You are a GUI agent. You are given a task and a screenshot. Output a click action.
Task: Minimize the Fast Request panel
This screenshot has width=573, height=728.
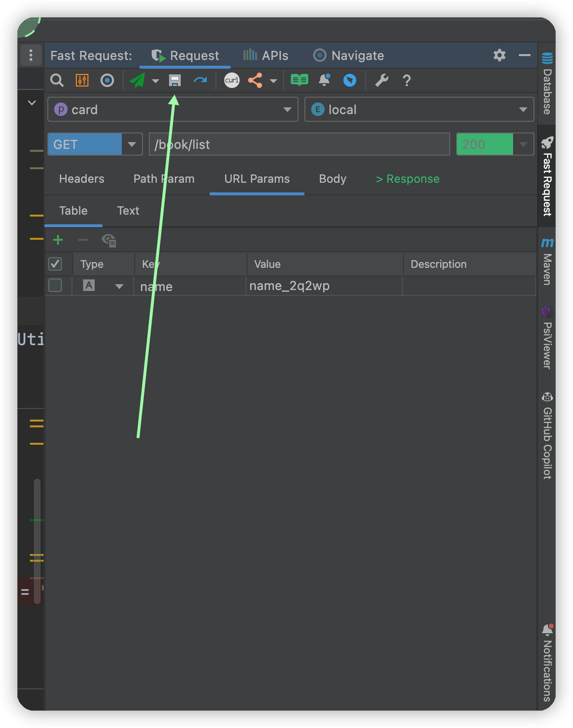pyautogui.click(x=525, y=55)
